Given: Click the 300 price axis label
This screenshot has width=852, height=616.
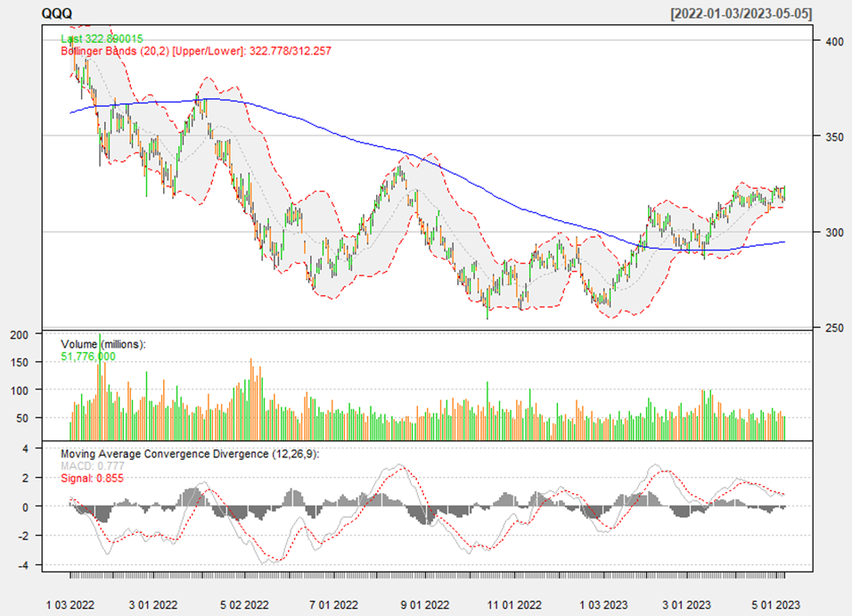Looking at the screenshot, I should pyautogui.click(x=834, y=232).
